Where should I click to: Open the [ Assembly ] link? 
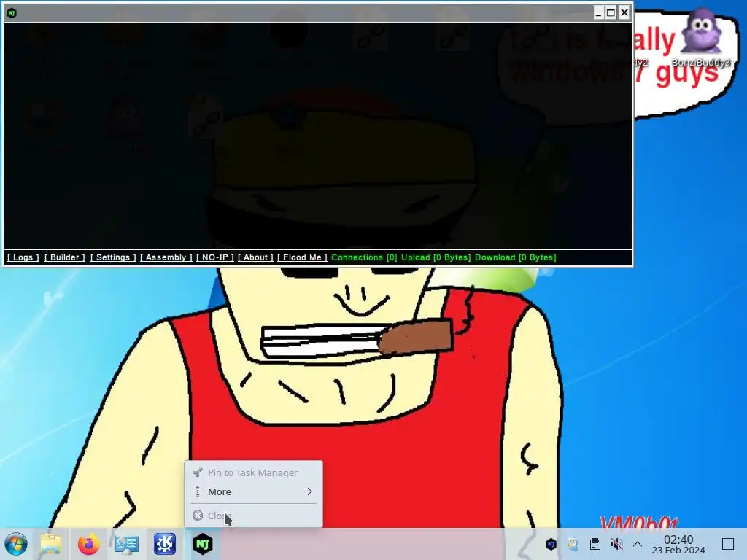(x=166, y=257)
